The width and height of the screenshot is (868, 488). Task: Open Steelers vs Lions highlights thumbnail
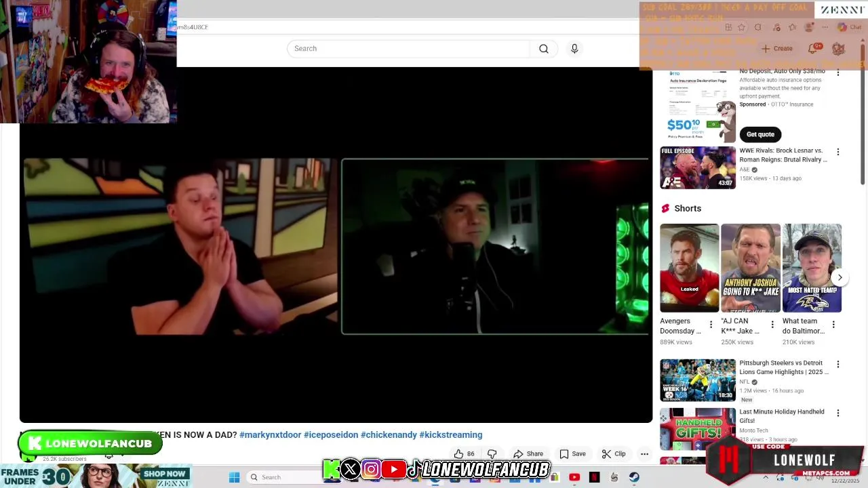coord(698,380)
